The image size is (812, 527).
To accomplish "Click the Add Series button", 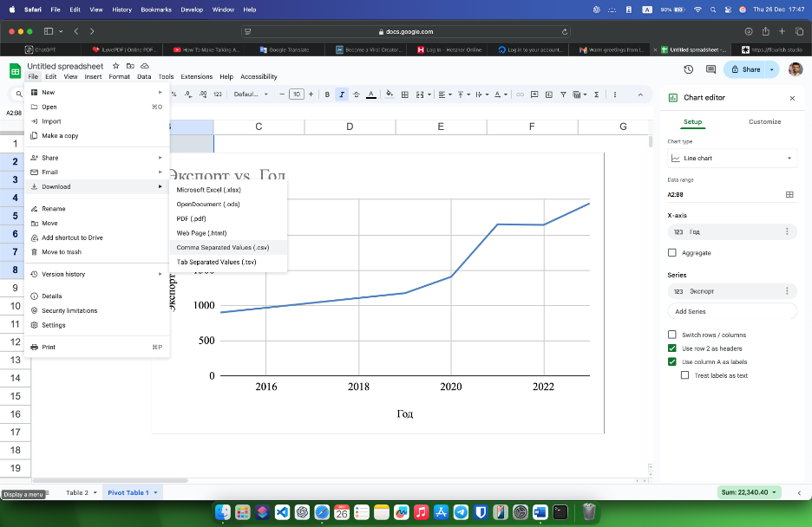I will tap(732, 311).
